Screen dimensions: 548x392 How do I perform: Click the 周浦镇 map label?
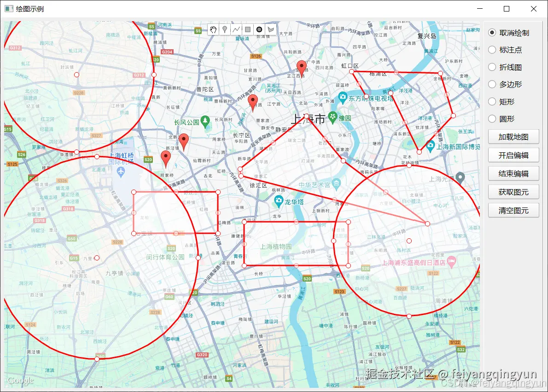click(444, 300)
